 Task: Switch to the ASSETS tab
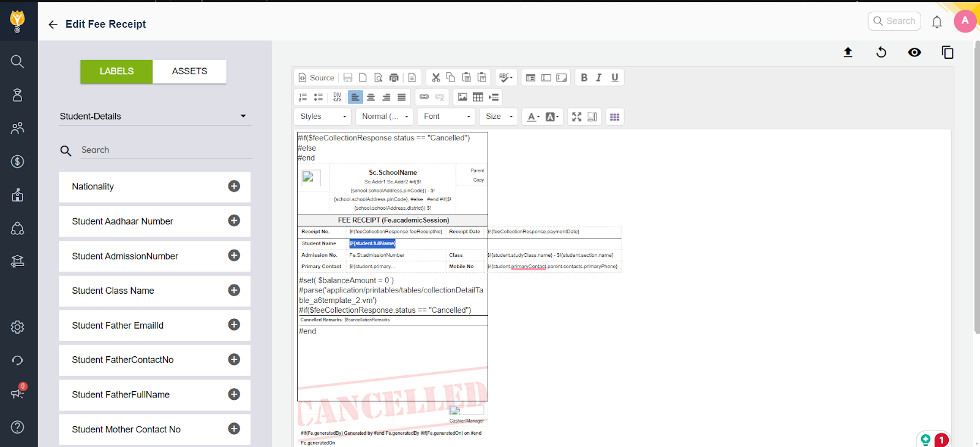point(189,72)
